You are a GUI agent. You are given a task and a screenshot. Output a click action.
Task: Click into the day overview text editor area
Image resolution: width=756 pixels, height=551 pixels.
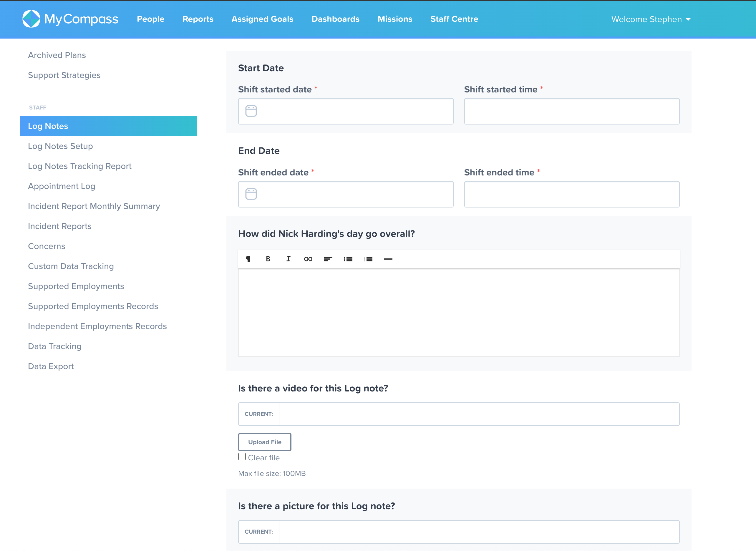point(459,313)
